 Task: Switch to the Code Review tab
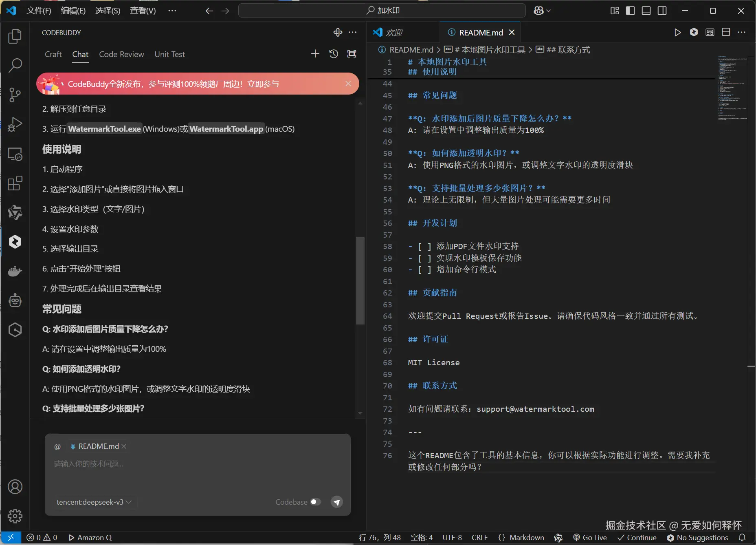[x=121, y=54]
